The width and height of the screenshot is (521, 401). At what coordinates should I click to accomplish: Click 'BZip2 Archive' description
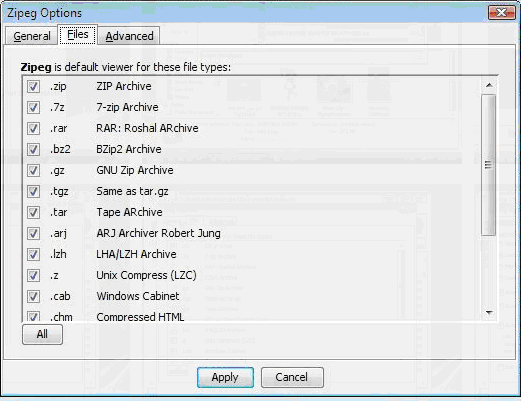click(129, 149)
